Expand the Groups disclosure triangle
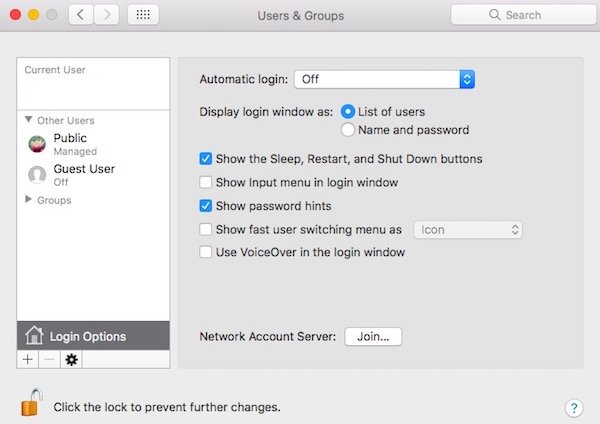Viewport: 600px width, 424px height. click(x=28, y=200)
